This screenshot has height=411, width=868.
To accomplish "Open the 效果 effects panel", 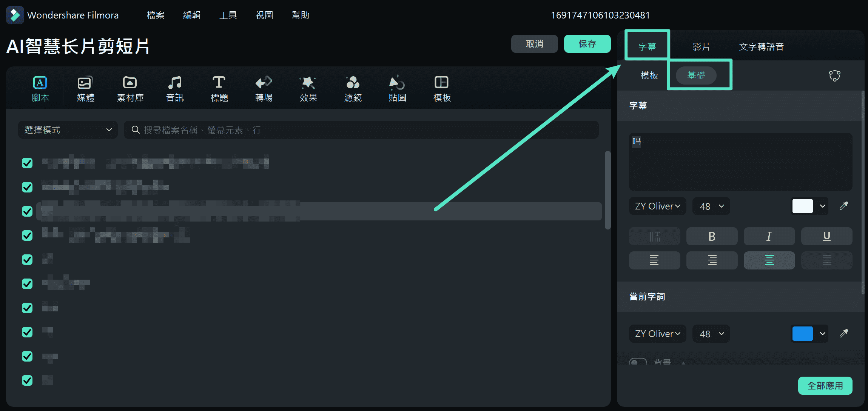I will (308, 89).
